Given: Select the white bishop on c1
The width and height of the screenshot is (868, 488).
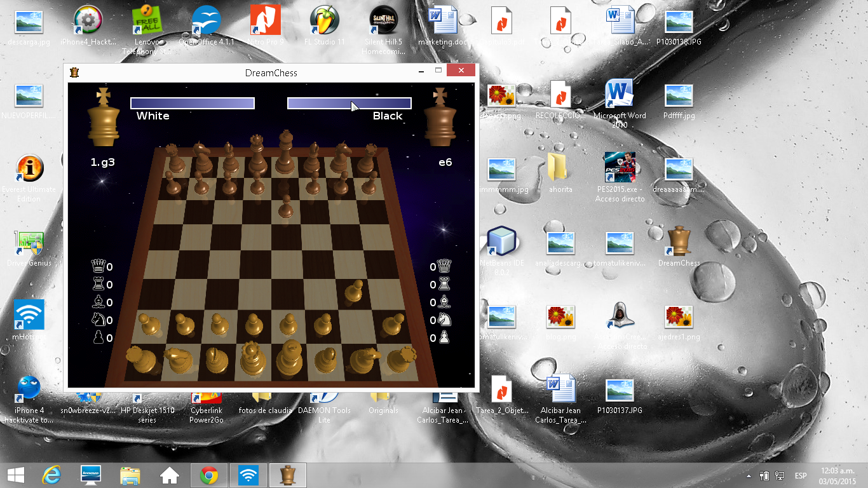Looking at the screenshot, I should pos(215,359).
